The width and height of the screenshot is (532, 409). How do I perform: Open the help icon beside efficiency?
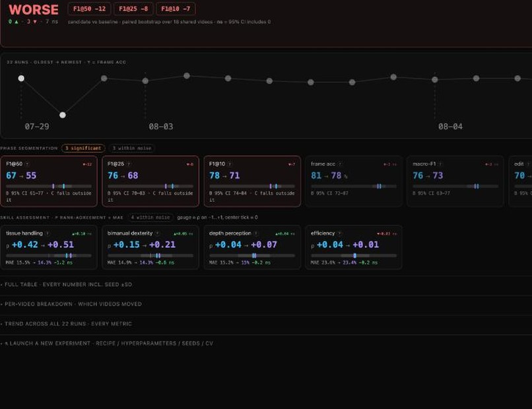(339, 234)
